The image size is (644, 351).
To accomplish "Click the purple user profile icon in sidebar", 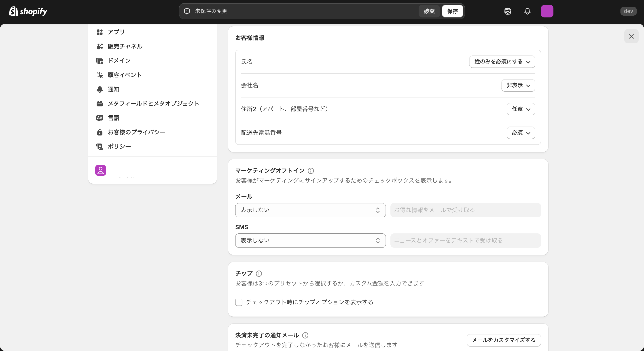I will tap(100, 170).
